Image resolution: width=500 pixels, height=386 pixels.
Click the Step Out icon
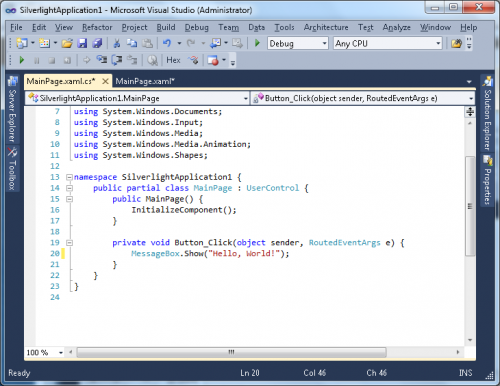(132, 60)
